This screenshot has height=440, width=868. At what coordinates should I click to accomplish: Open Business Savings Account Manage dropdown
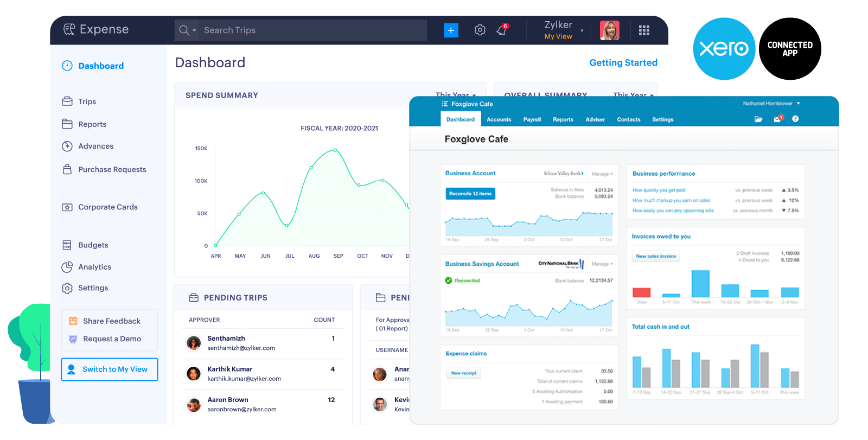[602, 264]
